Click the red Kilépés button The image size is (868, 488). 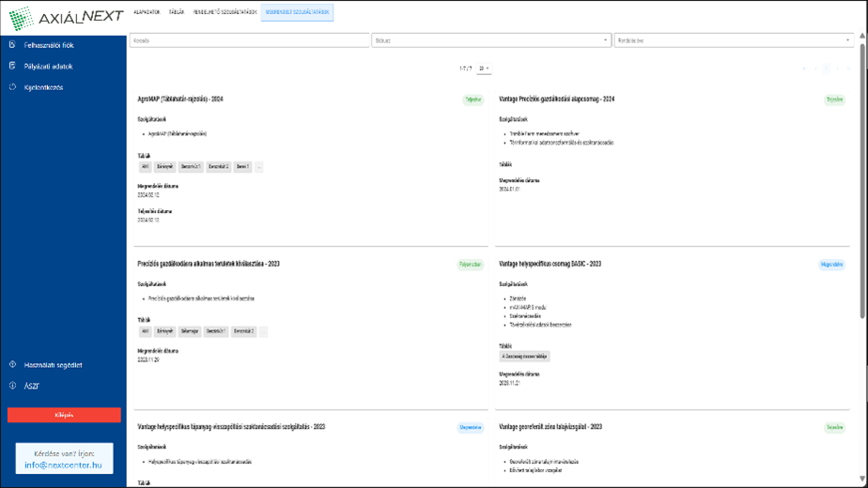(64, 415)
